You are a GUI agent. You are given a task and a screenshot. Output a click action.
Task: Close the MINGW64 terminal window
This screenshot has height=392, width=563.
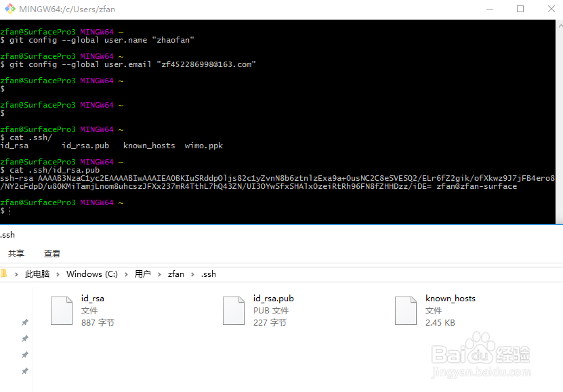(551, 9)
